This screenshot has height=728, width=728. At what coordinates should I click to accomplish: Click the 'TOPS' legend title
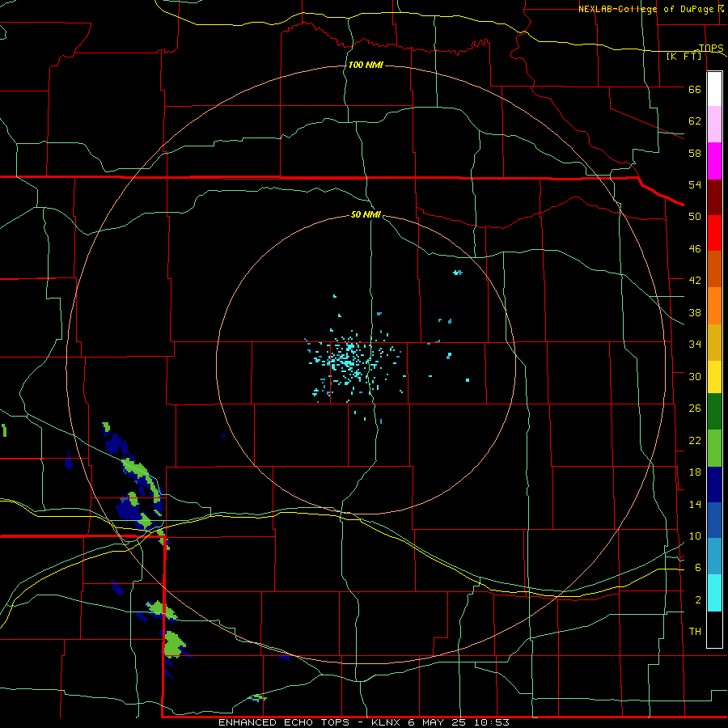711,48
